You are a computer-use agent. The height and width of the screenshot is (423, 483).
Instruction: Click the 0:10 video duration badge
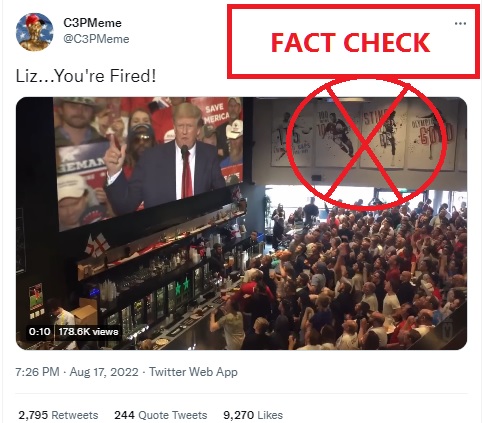click(x=39, y=332)
